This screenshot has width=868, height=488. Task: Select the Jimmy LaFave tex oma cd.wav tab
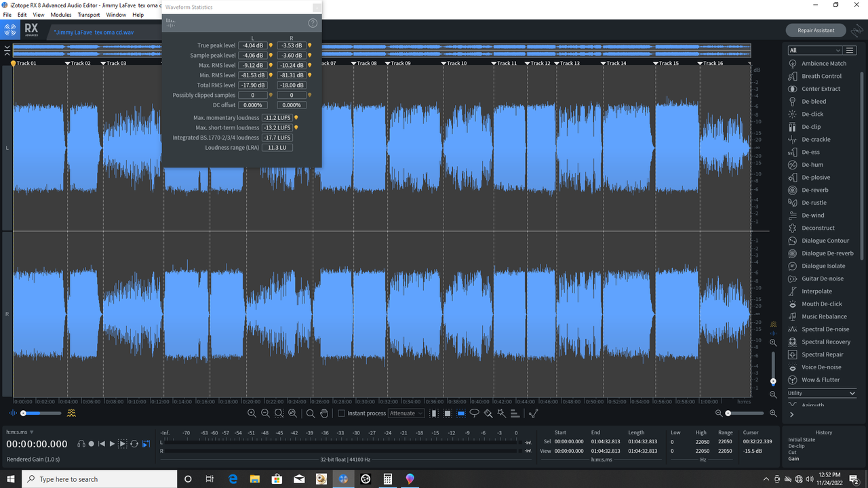coord(94,32)
